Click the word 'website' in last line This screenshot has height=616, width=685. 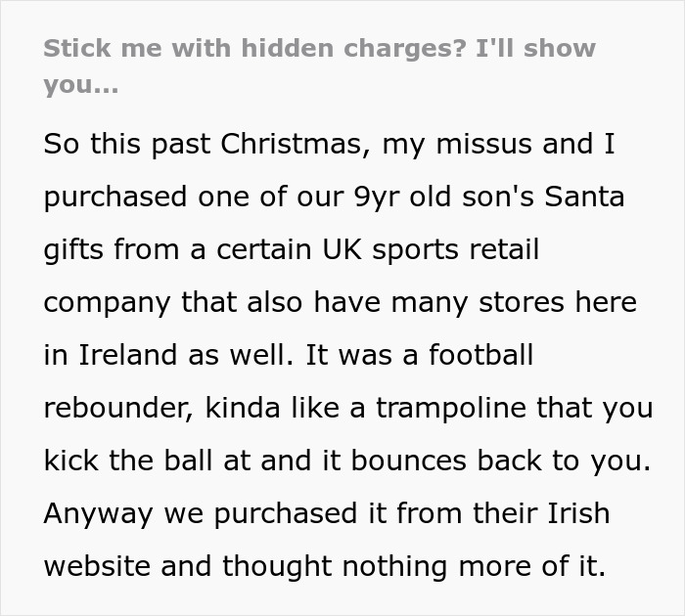[97, 566]
